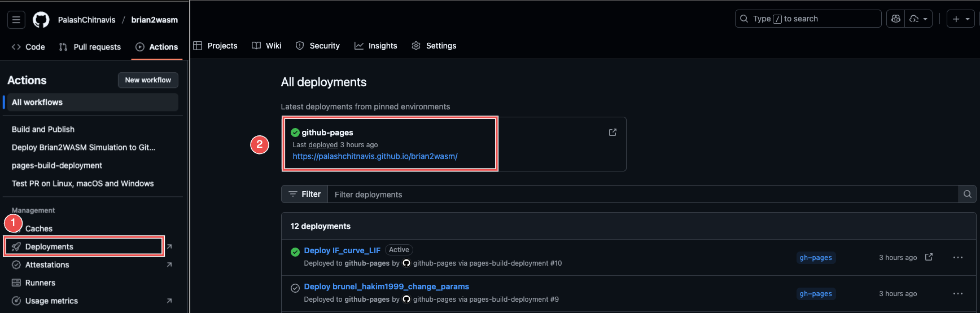
Task: Open Deploy IF_curve_LIF deployment
Action: (342, 250)
